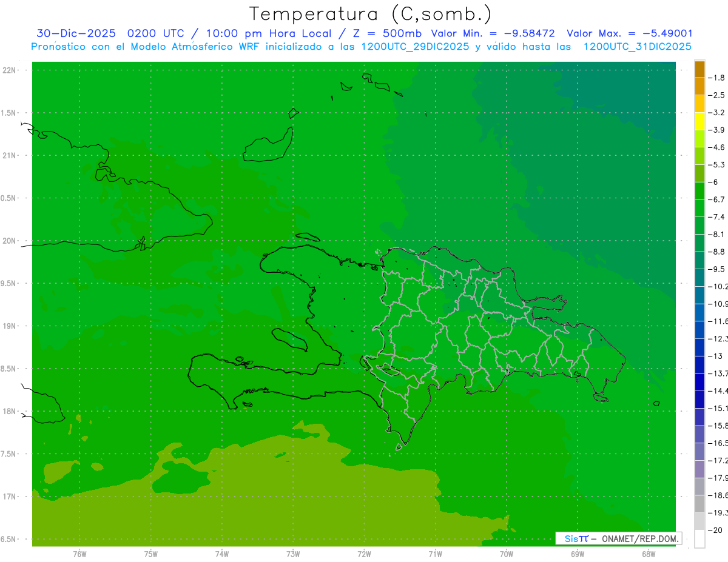
Task: Click the '-4.6' legend value
Action: [716, 147]
